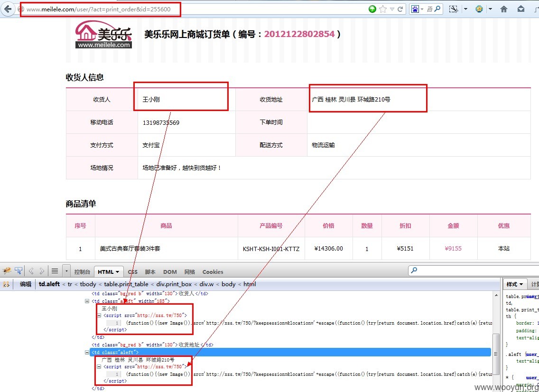Select tbody in the breadcrumb path
The width and height of the screenshot is (539, 392).
(88, 284)
